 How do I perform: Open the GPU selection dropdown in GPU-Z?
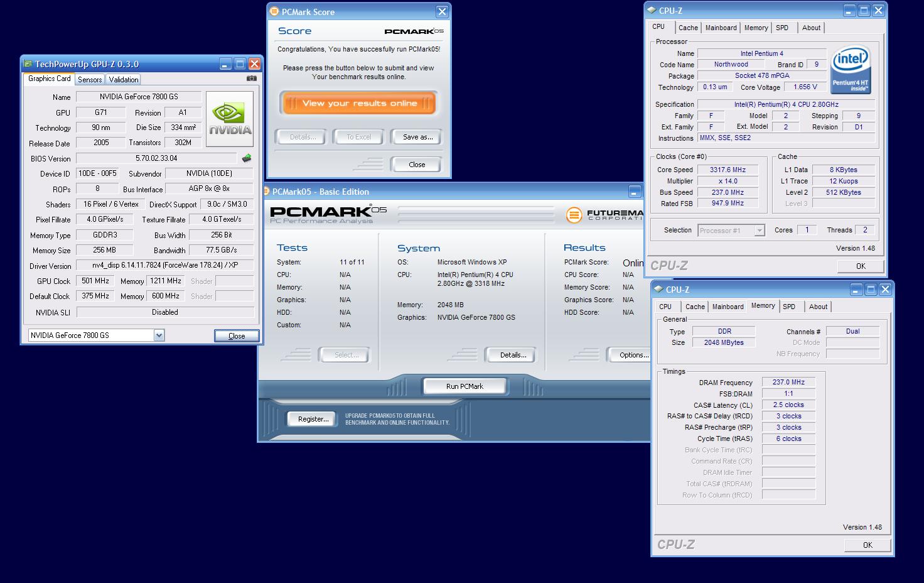(159, 335)
